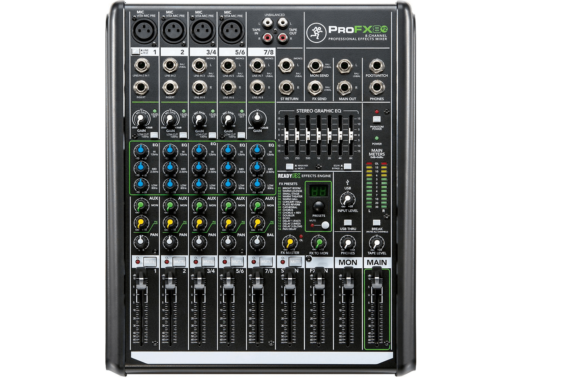Toggle the USB THRU switch

pyautogui.click(x=348, y=223)
